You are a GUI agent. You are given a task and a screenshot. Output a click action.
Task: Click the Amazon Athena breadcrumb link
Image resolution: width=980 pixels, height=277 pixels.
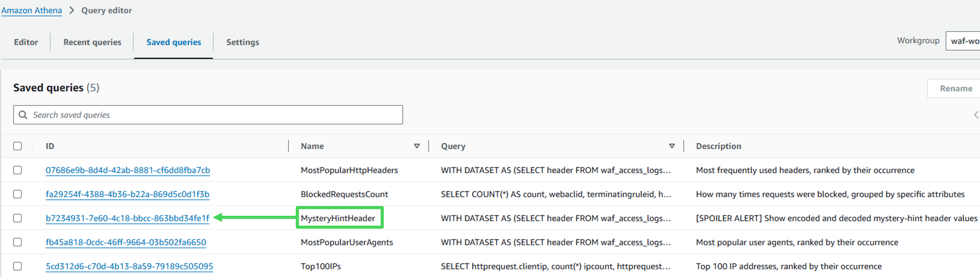tap(32, 10)
